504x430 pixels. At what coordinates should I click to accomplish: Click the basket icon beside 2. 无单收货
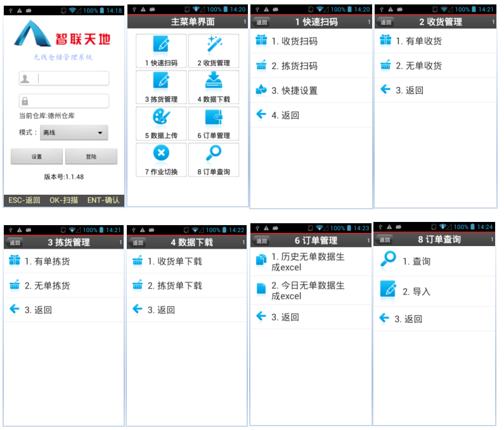click(385, 65)
